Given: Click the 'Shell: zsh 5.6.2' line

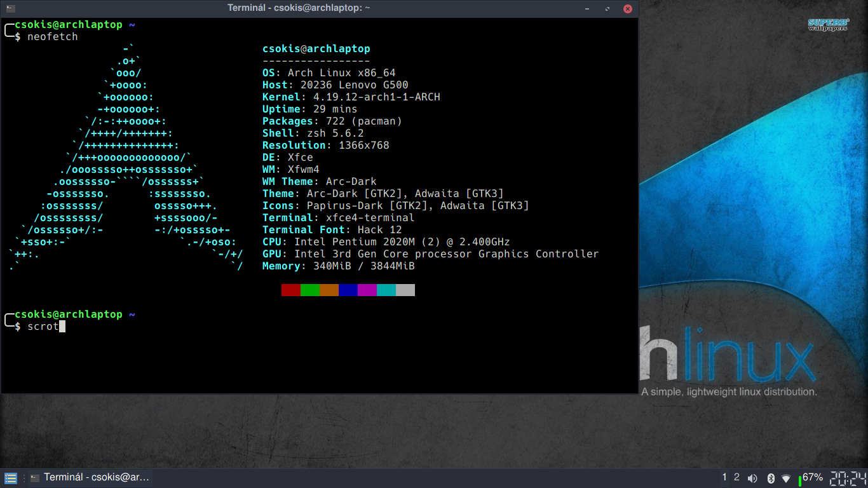Looking at the screenshot, I should [313, 133].
